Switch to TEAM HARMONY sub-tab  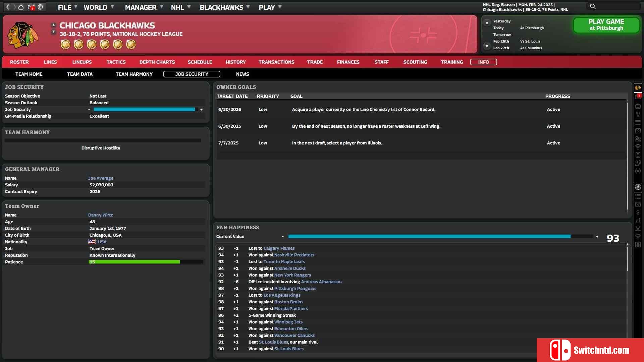[134, 74]
